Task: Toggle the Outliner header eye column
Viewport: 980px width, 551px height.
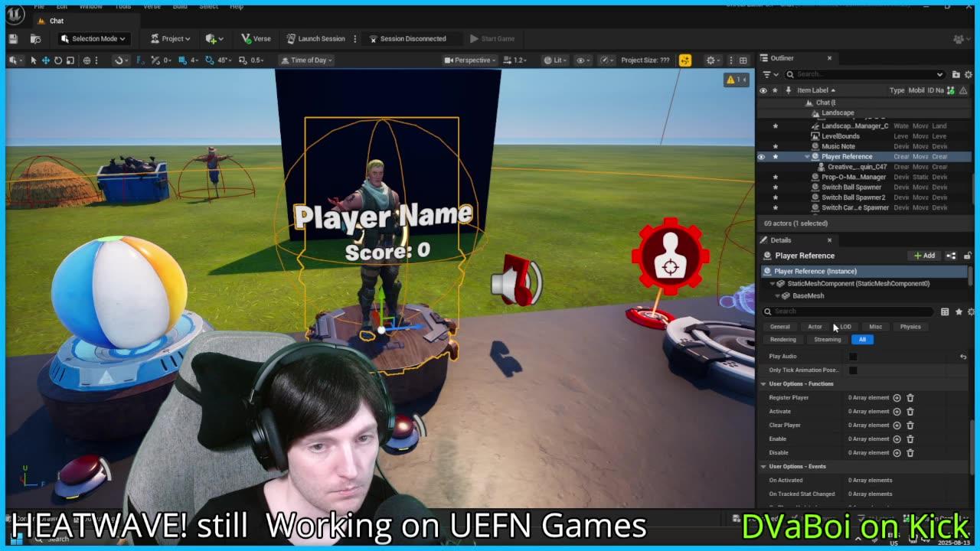Action: point(763,90)
